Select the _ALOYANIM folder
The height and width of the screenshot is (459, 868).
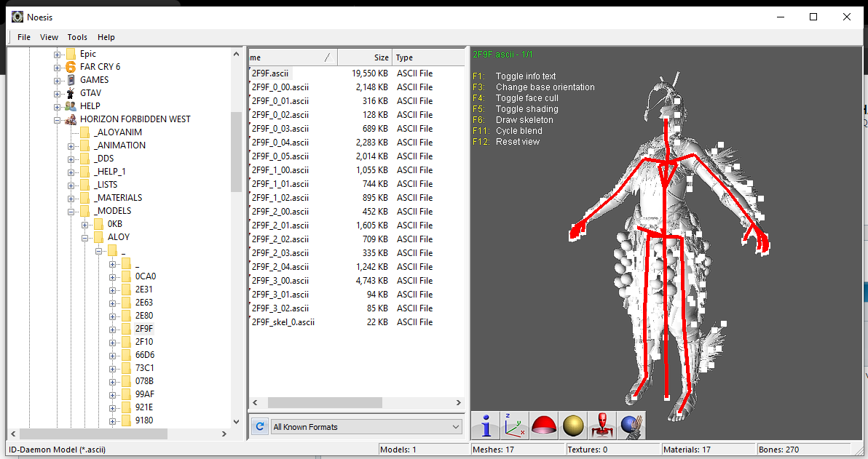[118, 132]
